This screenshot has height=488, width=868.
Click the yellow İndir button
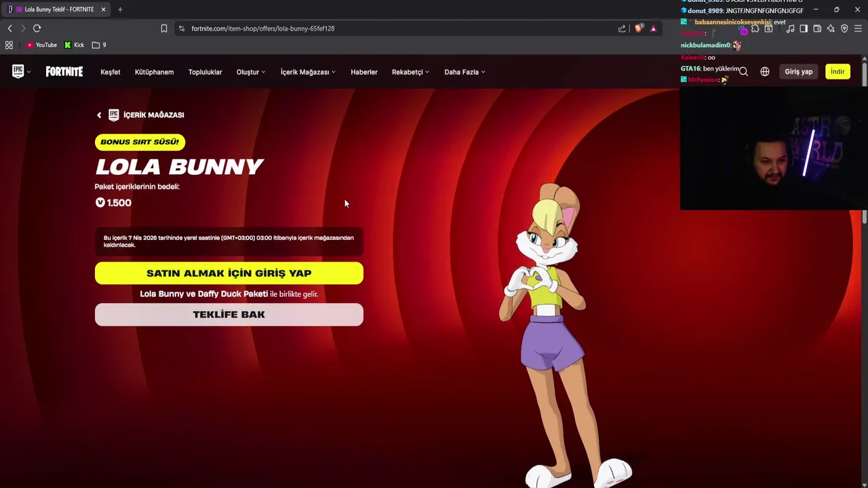[837, 72]
